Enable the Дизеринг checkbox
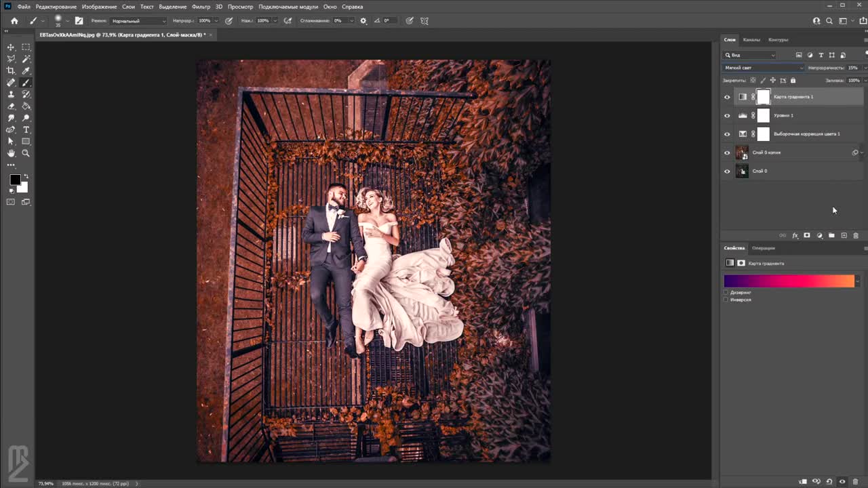868x488 pixels. point(726,292)
